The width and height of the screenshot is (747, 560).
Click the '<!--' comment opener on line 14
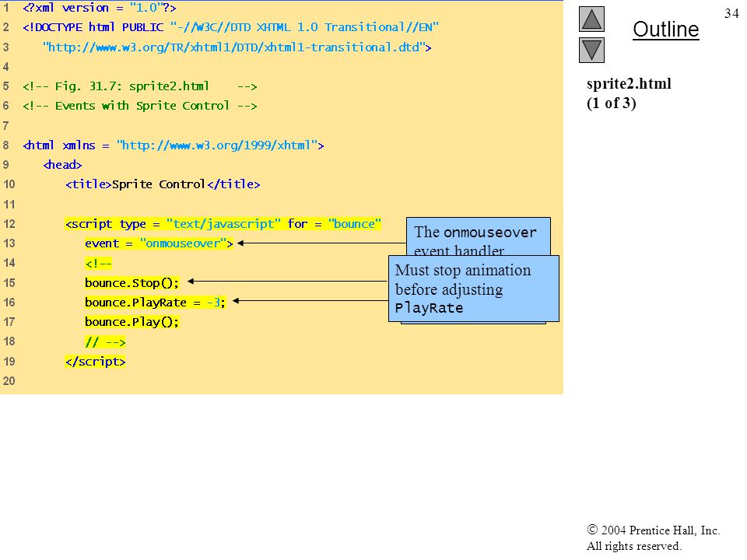pyautogui.click(x=98, y=264)
